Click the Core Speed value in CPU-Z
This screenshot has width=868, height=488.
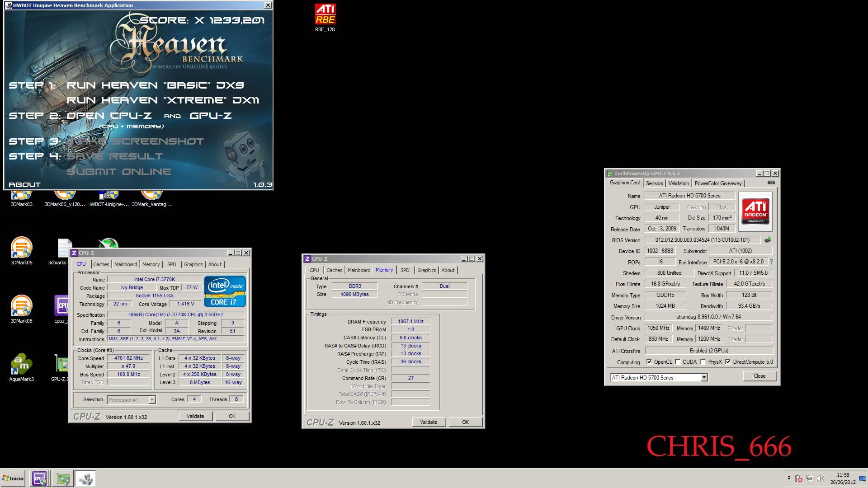tap(128, 358)
